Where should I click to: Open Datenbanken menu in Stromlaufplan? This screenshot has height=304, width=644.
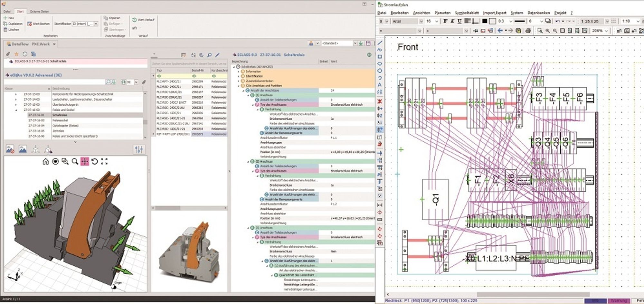[538, 13]
